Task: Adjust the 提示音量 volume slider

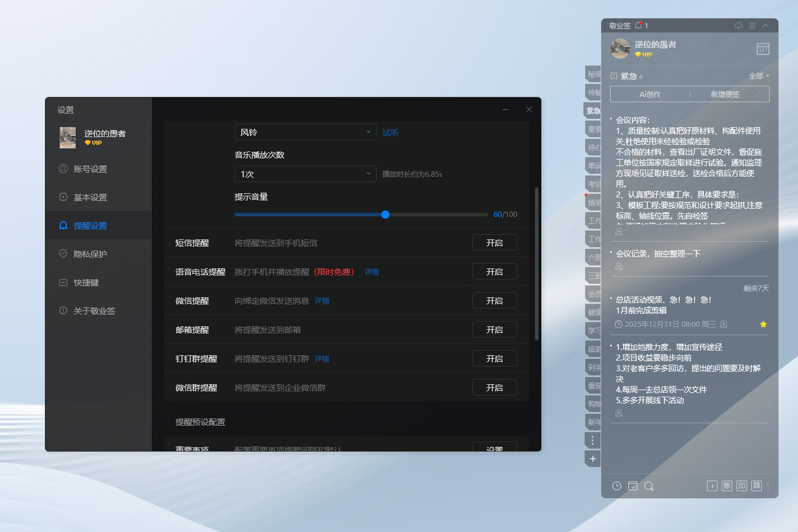Action: [x=385, y=215]
